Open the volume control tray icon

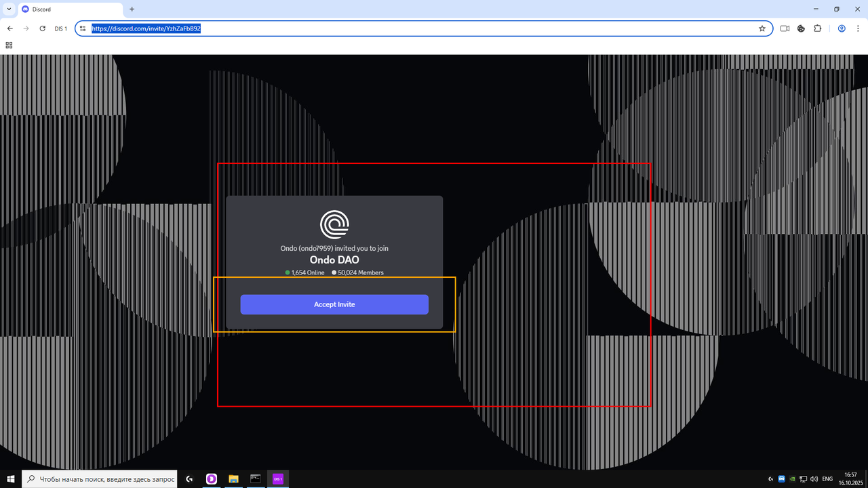pos(814,479)
